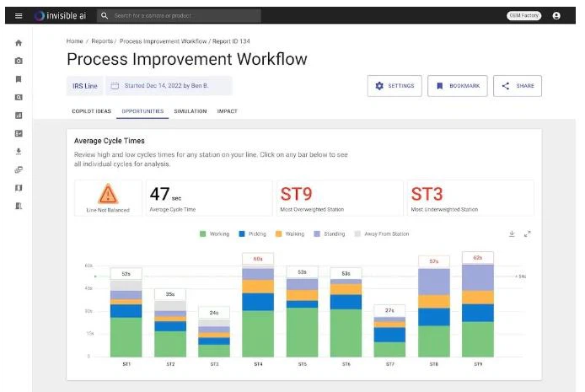Open the user account avatar
The image size is (585, 392).
point(556,15)
